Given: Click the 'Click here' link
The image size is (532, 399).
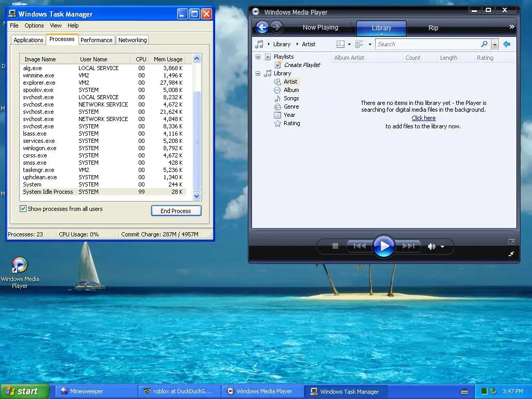Looking at the screenshot, I should (x=423, y=118).
